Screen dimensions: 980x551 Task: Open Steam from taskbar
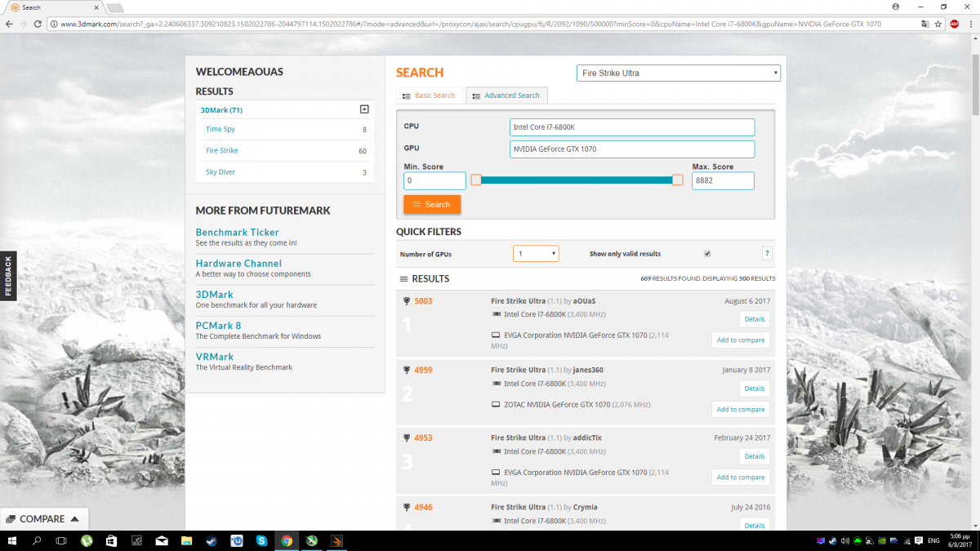click(212, 540)
